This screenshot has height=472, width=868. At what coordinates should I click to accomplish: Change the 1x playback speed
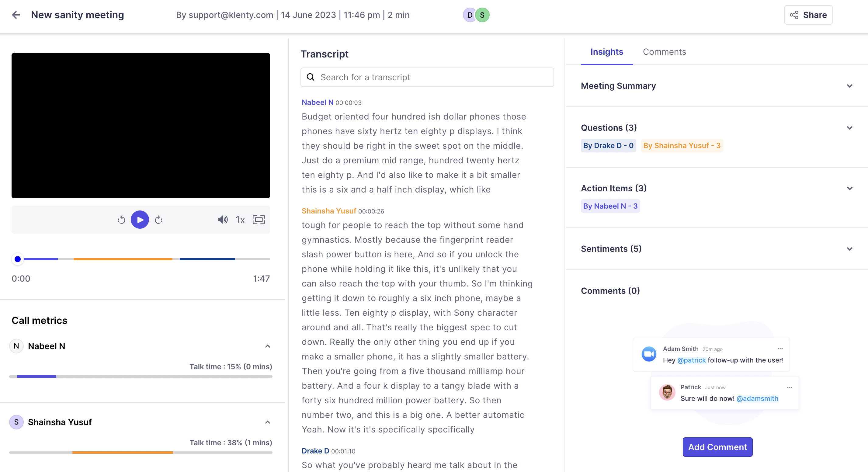pyautogui.click(x=240, y=220)
